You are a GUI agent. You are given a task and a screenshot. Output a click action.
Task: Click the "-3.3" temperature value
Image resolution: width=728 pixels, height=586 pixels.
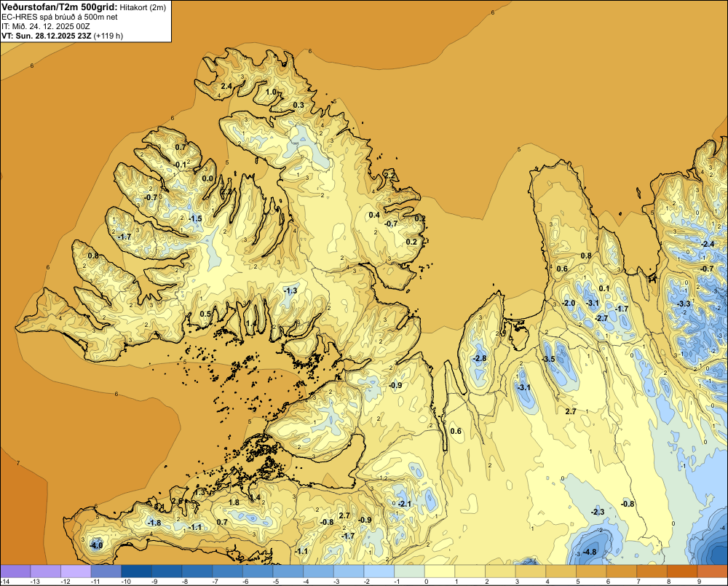(x=684, y=304)
